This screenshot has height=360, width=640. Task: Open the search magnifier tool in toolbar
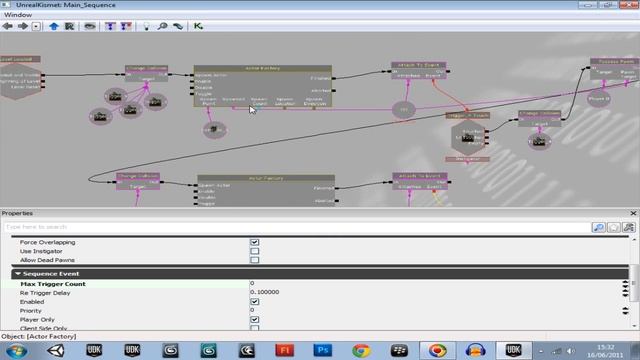click(x=162, y=27)
